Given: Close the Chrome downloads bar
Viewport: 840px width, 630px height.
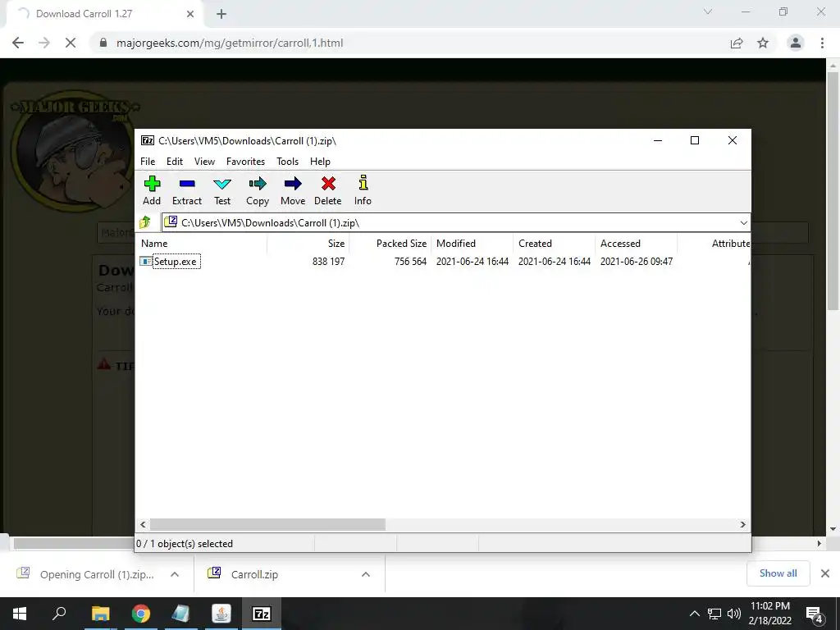Looking at the screenshot, I should [825, 573].
